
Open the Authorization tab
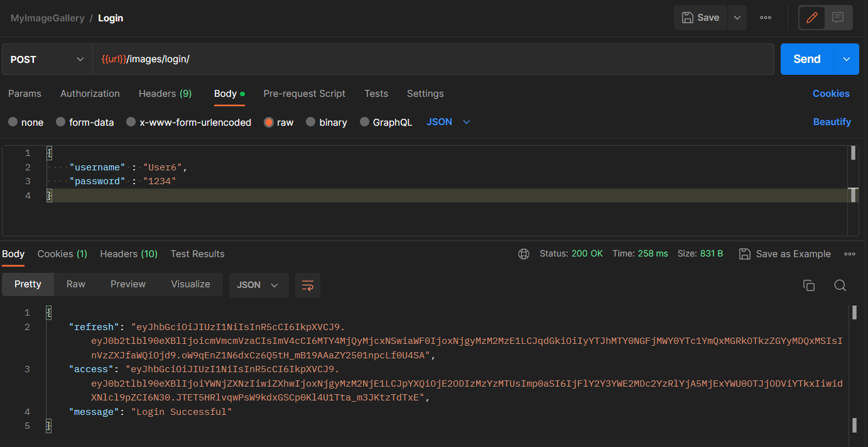pos(90,94)
